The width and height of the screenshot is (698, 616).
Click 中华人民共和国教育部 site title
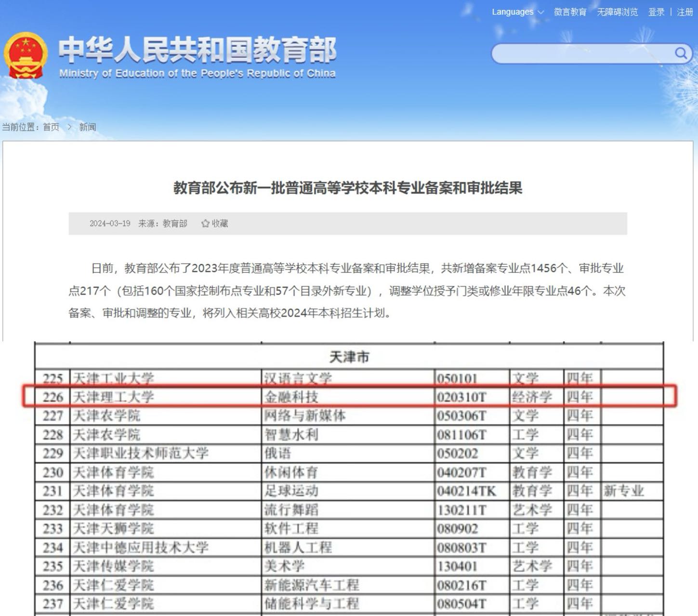tap(197, 51)
